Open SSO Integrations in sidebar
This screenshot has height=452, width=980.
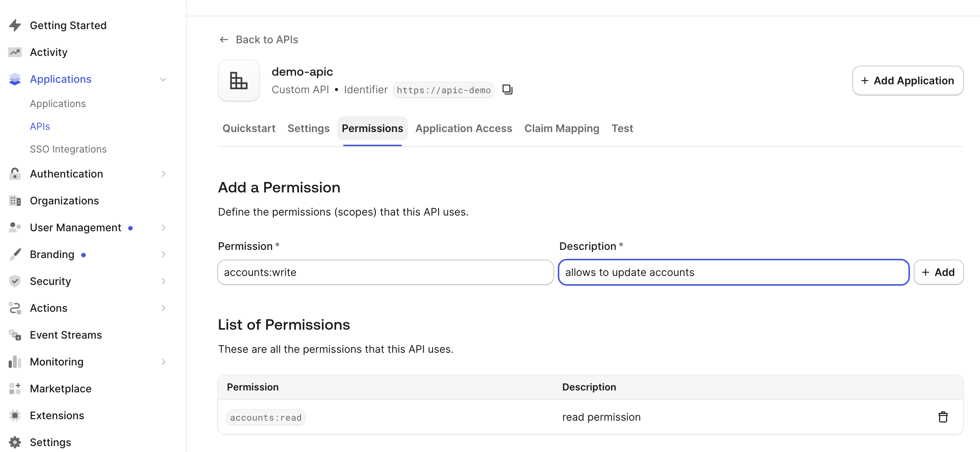[x=68, y=149]
